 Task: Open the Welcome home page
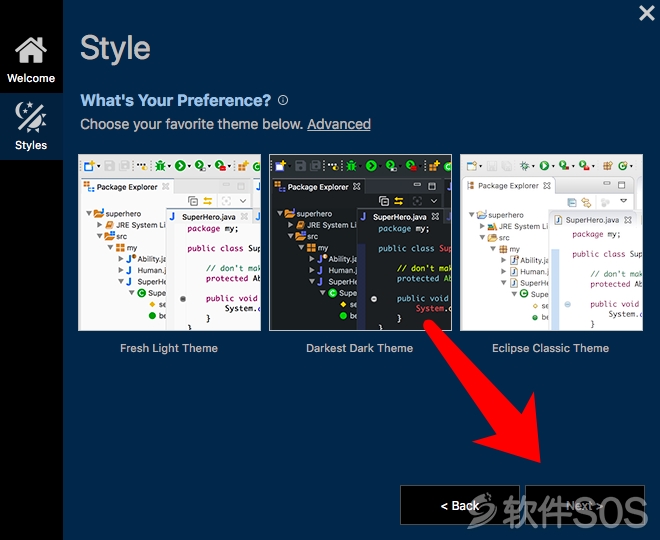31,59
